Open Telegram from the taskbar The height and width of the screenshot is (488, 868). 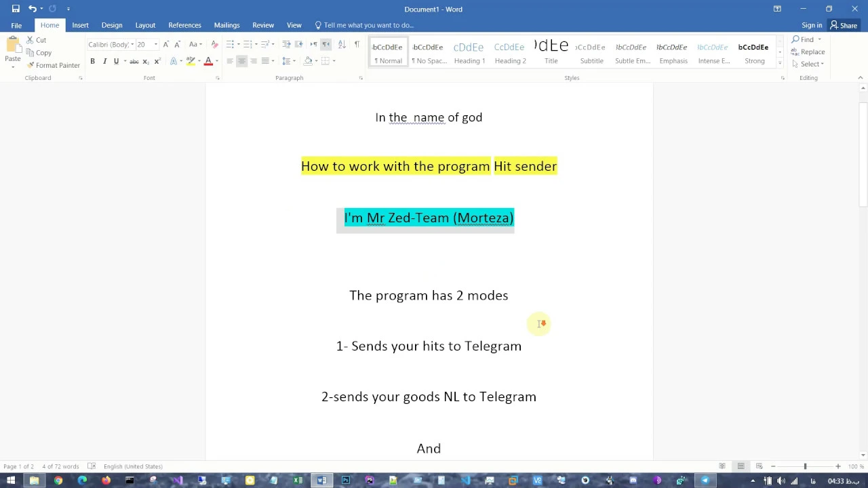(x=705, y=481)
